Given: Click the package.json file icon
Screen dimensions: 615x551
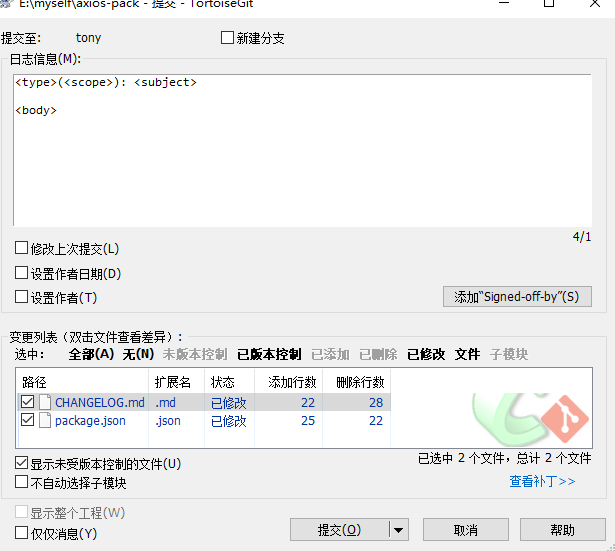Looking at the screenshot, I should [45, 420].
